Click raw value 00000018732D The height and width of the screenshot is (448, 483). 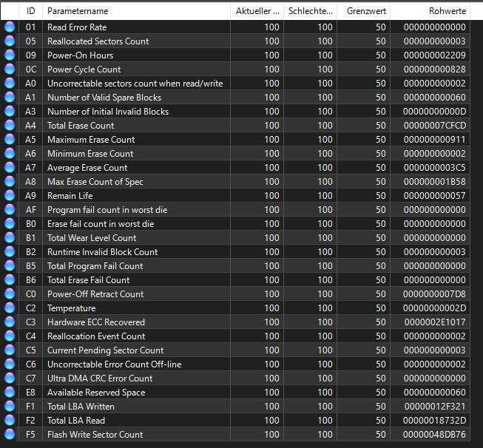[x=435, y=421]
